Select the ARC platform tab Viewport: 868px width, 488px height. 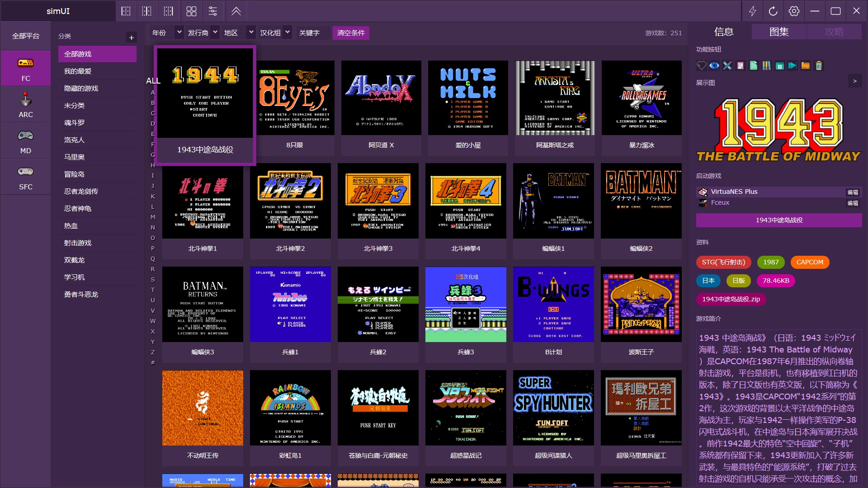click(x=26, y=105)
